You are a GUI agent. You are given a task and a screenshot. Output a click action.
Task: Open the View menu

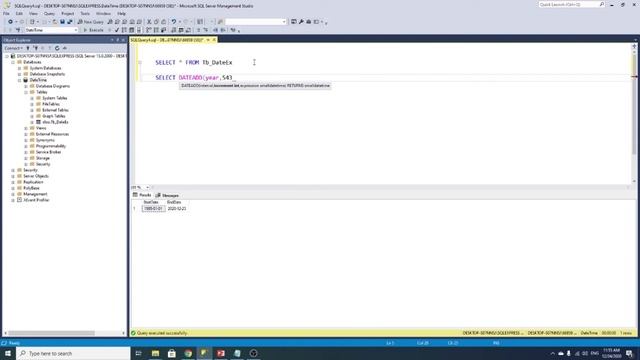tap(33, 13)
